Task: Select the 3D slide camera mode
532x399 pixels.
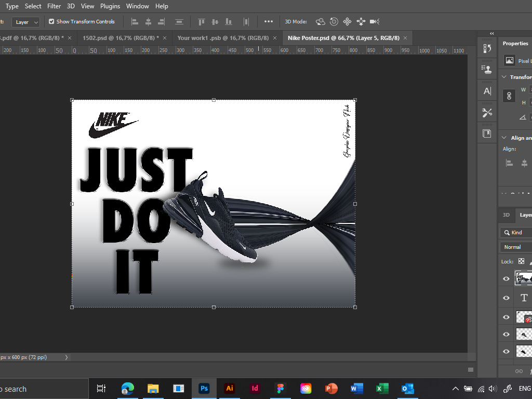Action: pos(361,22)
